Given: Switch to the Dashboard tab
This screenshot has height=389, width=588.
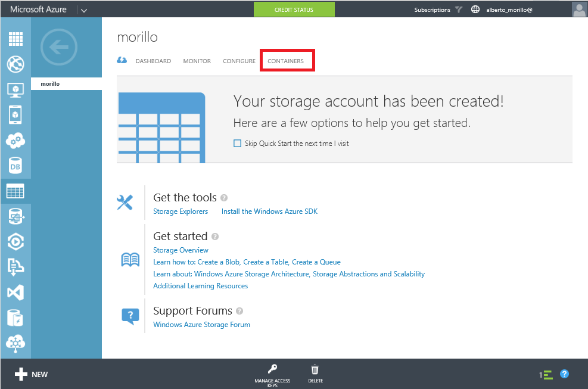Looking at the screenshot, I should point(153,61).
